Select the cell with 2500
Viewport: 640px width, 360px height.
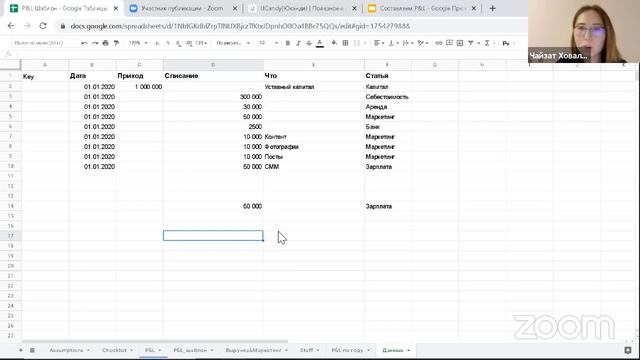click(213, 127)
